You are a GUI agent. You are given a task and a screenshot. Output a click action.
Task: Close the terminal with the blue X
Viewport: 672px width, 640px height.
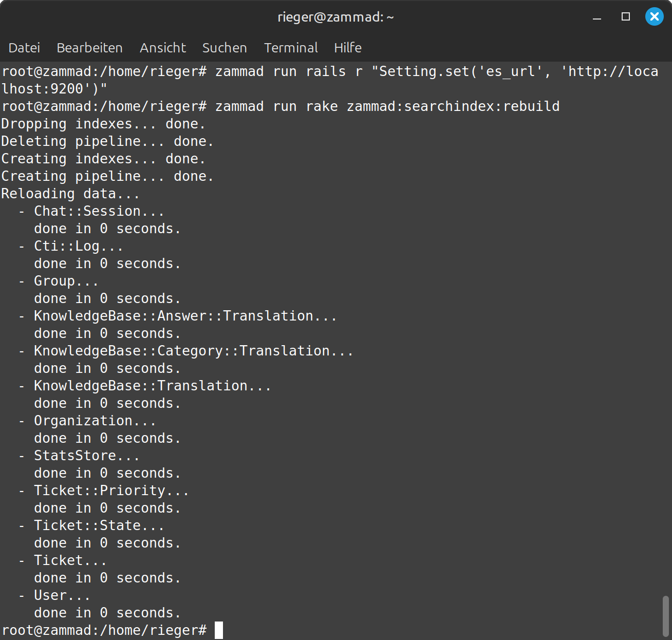click(x=655, y=17)
